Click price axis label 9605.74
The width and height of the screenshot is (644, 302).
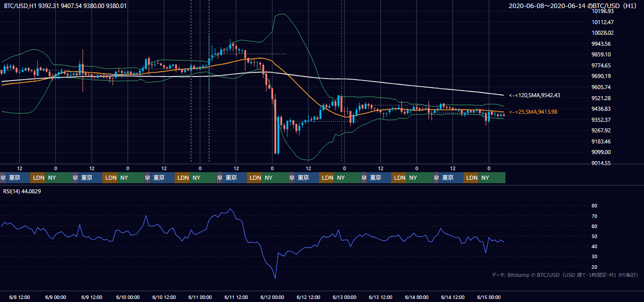click(x=601, y=87)
